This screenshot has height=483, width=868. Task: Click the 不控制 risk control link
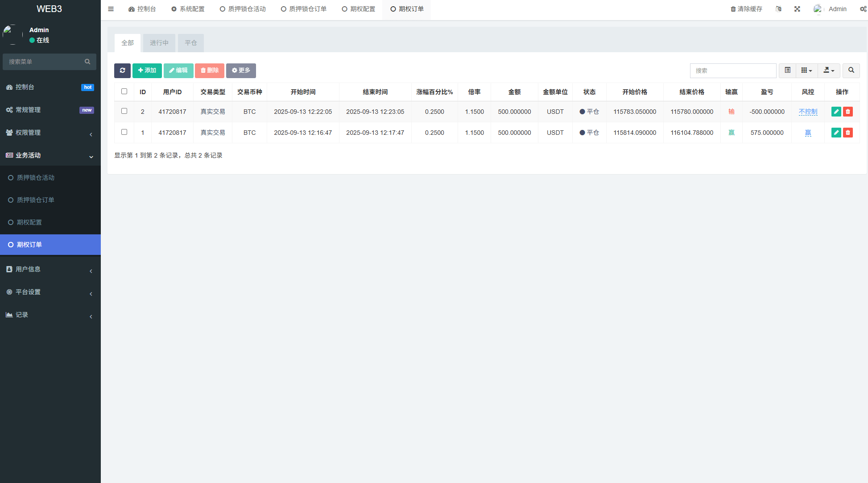pos(808,112)
